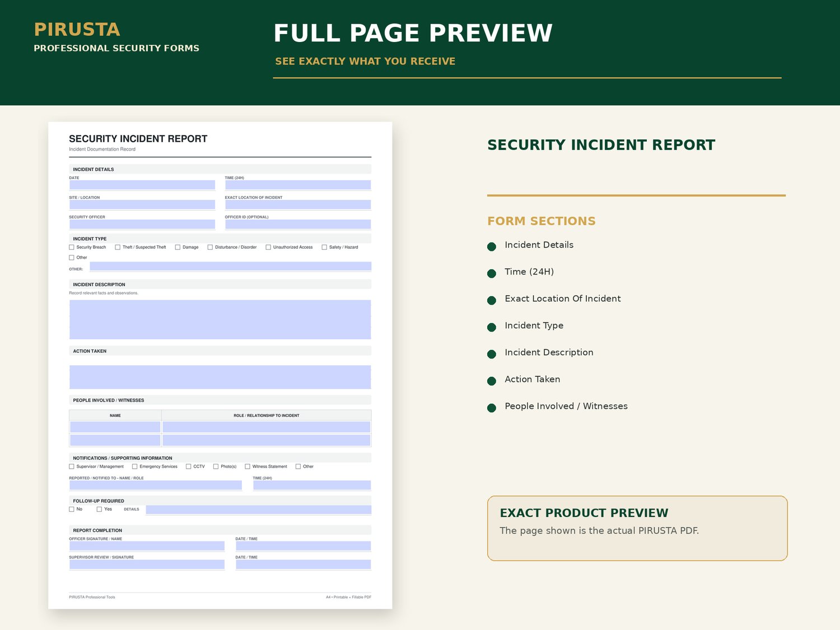Click the Supervisor Review / Signature field
Viewport: 840px width, 630px height.
click(x=147, y=564)
